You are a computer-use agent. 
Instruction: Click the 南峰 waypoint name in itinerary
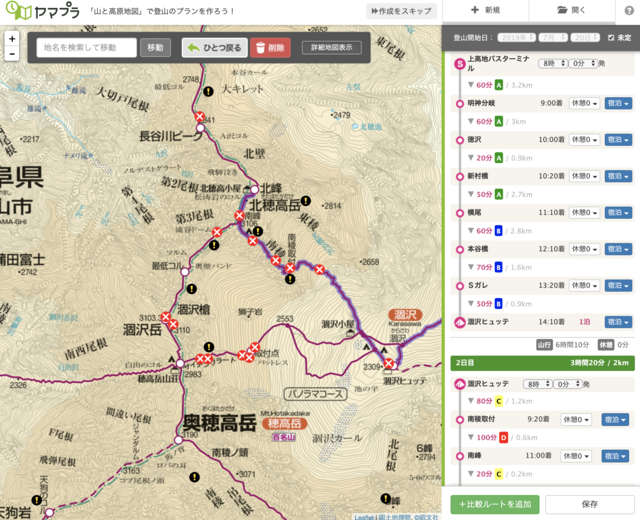click(474, 456)
